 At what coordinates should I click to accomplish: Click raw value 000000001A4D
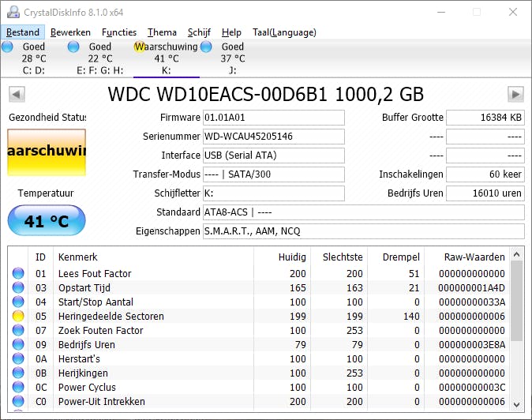pyautogui.click(x=471, y=287)
